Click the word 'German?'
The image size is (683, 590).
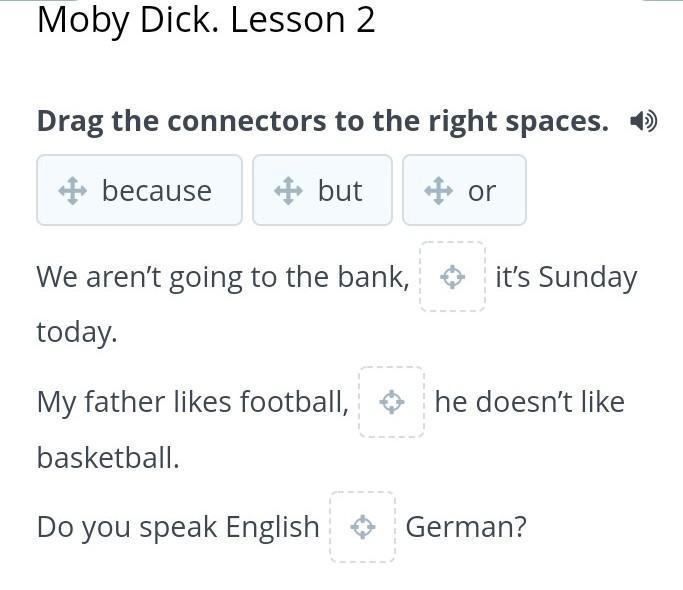(466, 527)
